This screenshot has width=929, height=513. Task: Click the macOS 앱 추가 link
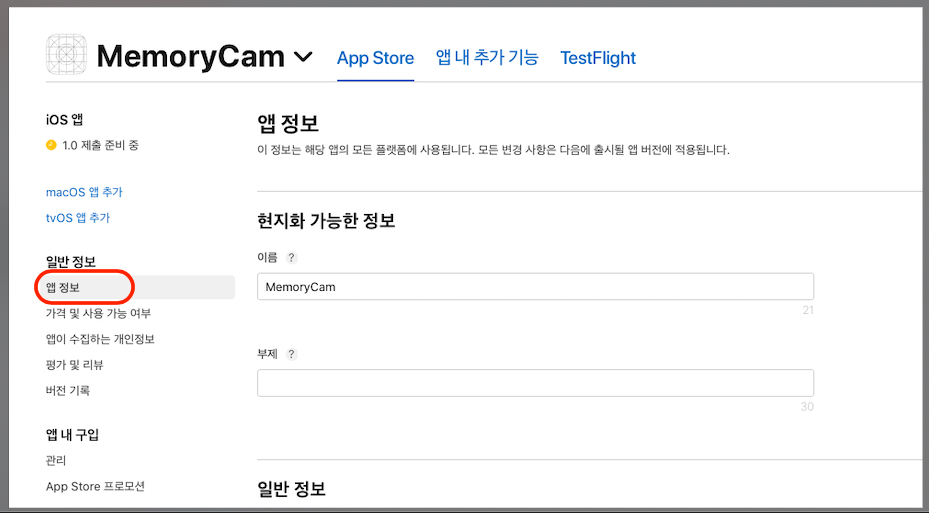click(84, 192)
